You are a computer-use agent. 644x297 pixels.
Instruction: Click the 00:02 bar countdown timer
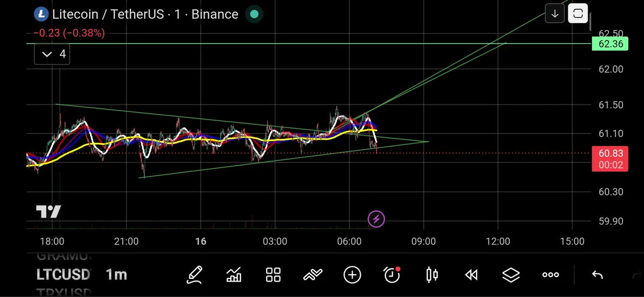pos(610,165)
